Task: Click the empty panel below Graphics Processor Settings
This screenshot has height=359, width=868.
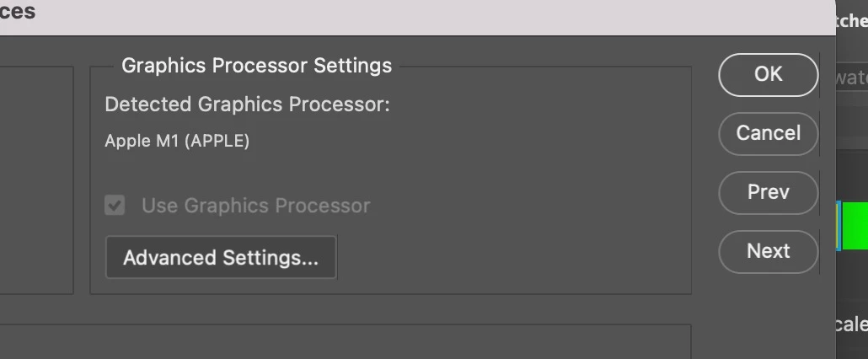Action: click(337, 342)
